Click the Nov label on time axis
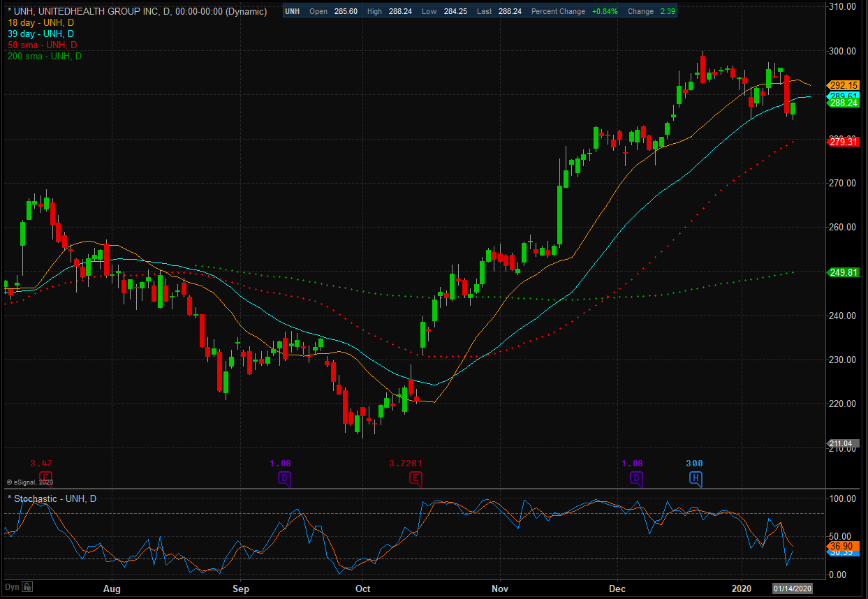 pyautogui.click(x=500, y=588)
